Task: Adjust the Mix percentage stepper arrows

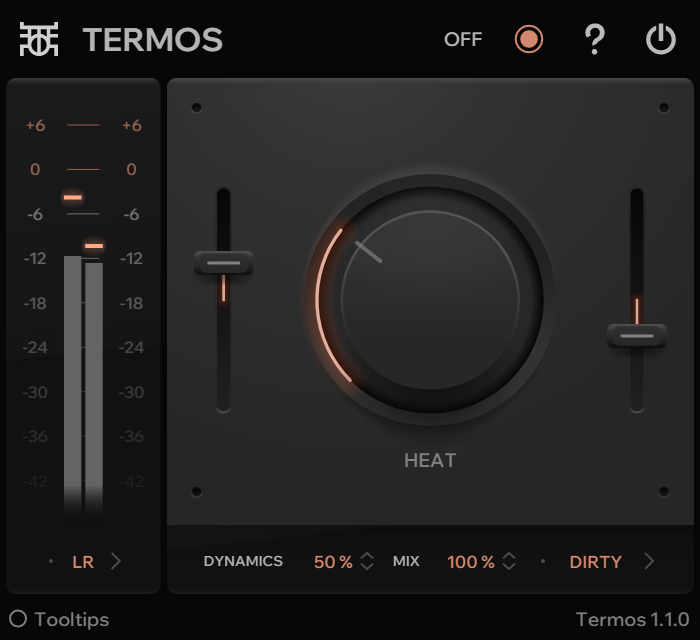Action: pos(509,562)
